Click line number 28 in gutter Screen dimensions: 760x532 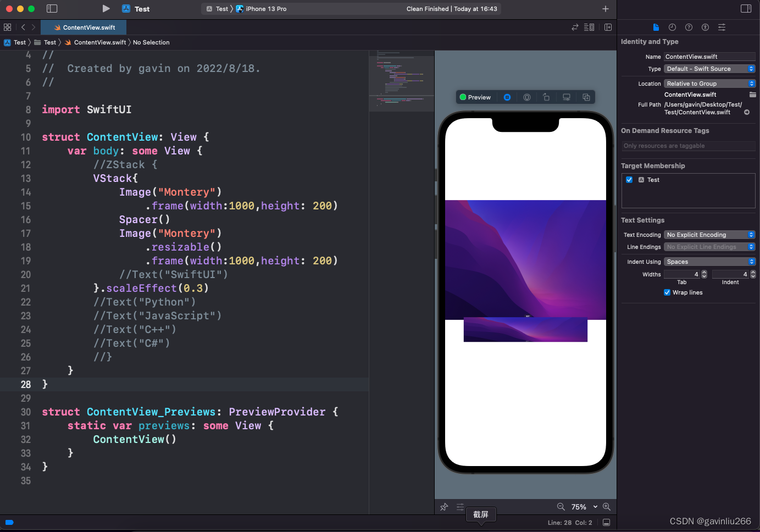click(26, 384)
